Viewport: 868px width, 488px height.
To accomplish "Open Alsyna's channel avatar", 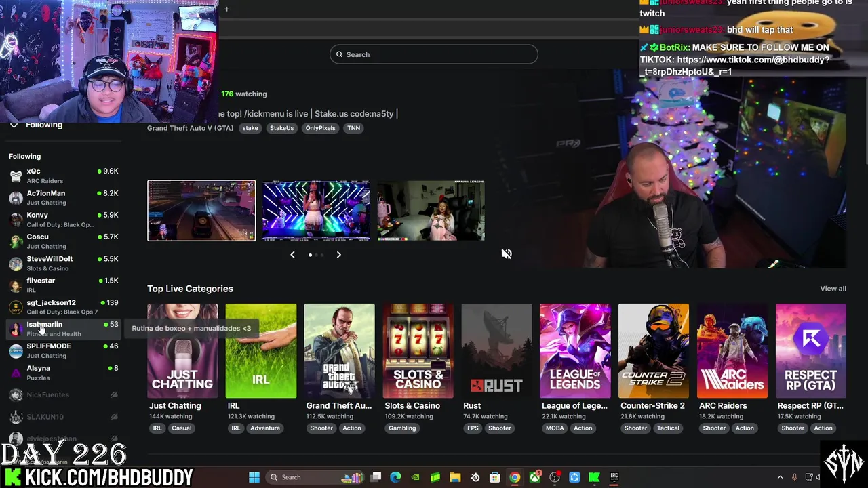I will (x=16, y=372).
